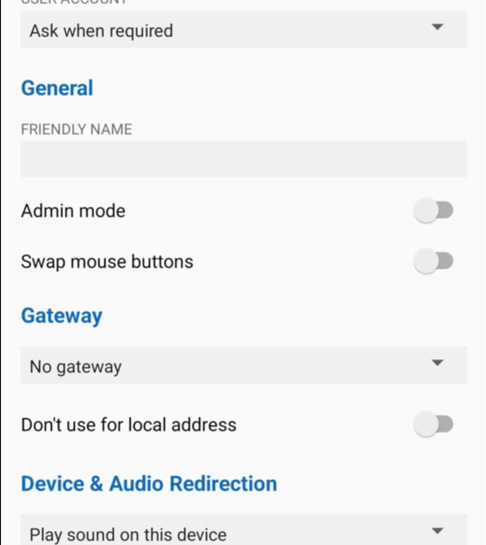Toggle Don't use for local address

point(433,424)
